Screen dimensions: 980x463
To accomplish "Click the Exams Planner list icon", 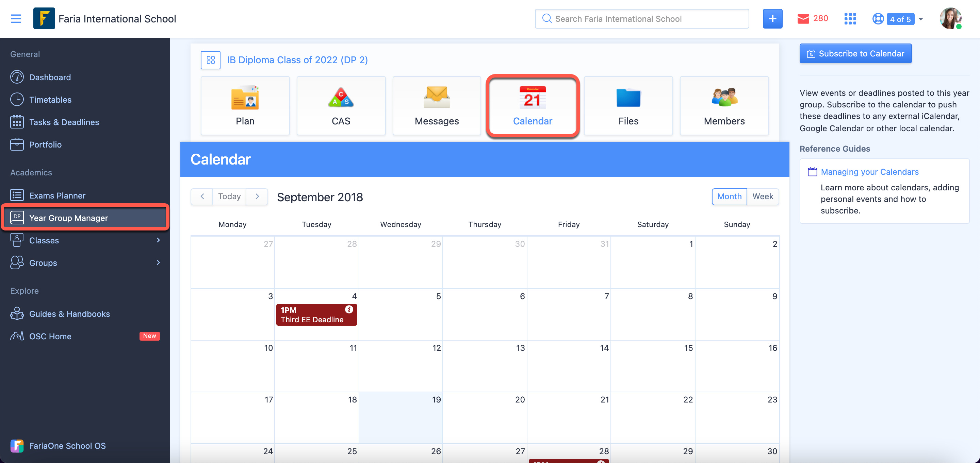I will click(x=17, y=195).
